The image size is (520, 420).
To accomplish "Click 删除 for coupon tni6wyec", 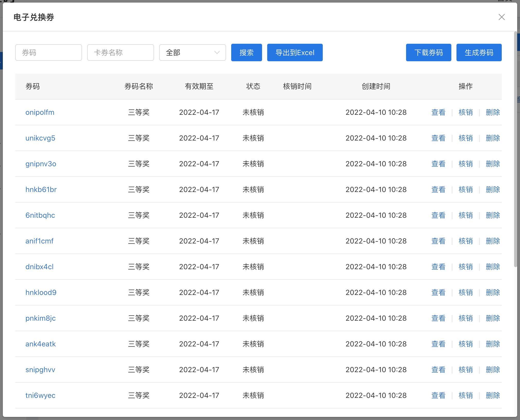I will (x=493, y=396).
